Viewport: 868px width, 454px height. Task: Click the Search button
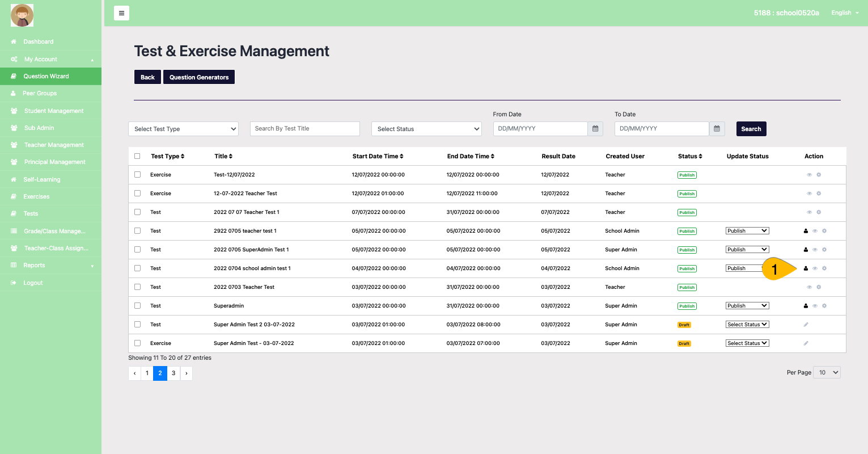coord(751,129)
